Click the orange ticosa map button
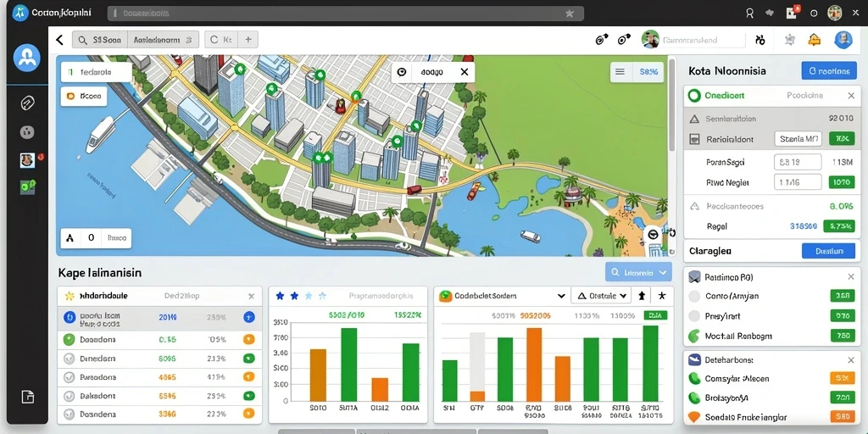Screen dimensions: 868x434 pyautogui.click(x=84, y=96)
